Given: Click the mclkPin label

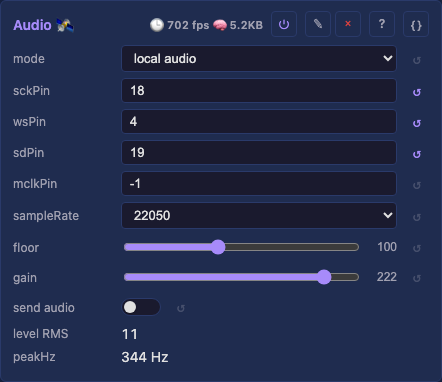Looking at the screenshot, I should pyautogui.click(x=35, y=184).
